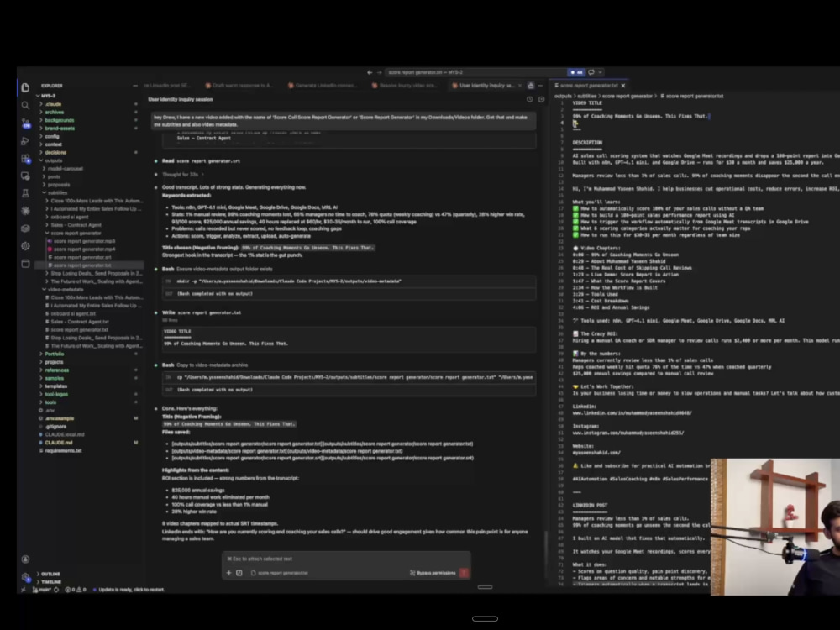Expand the 'Sales - Contract Agent' subtitles folder
Screen dimensions: 840x630
click(x=75, y=225)
